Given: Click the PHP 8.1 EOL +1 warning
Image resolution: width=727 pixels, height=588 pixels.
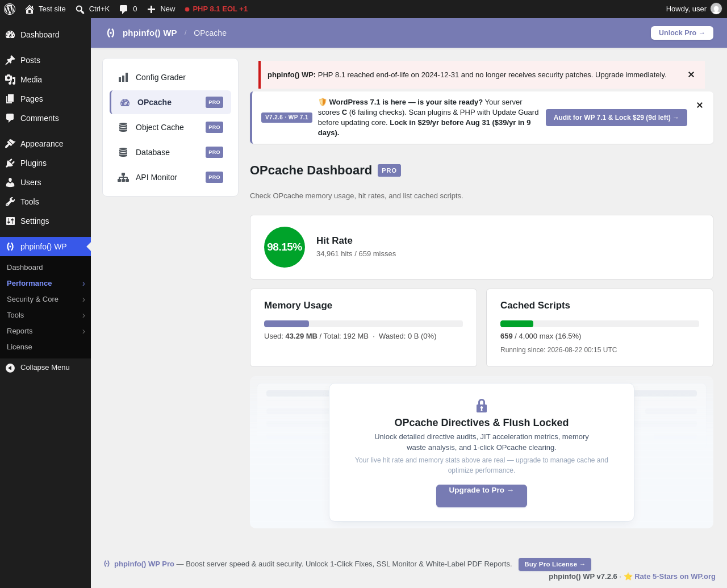Looking at the screenshot, I should click(x=216, y=9).
